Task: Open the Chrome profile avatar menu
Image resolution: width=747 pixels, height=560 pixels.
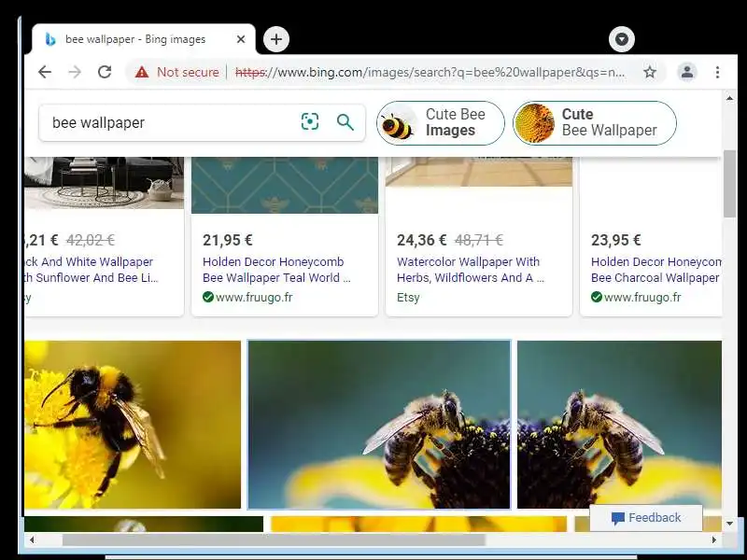Action: pyautogui.click(x=687, y=72)
